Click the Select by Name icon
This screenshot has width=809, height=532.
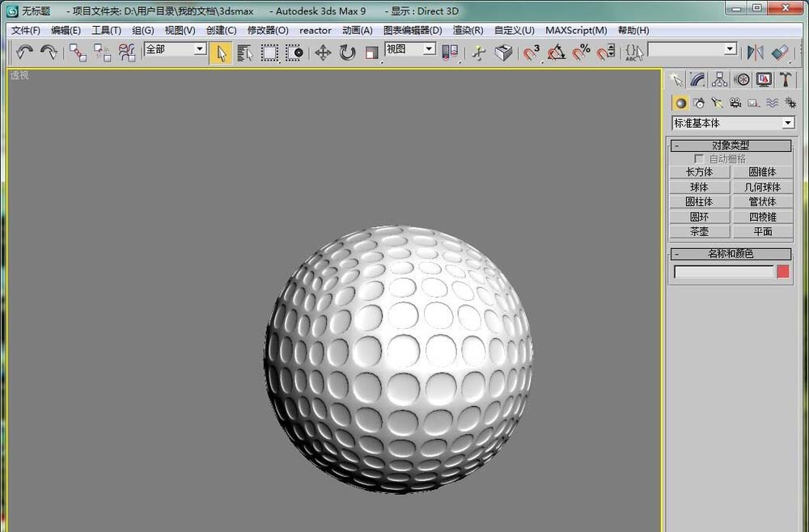coord(245,53)
